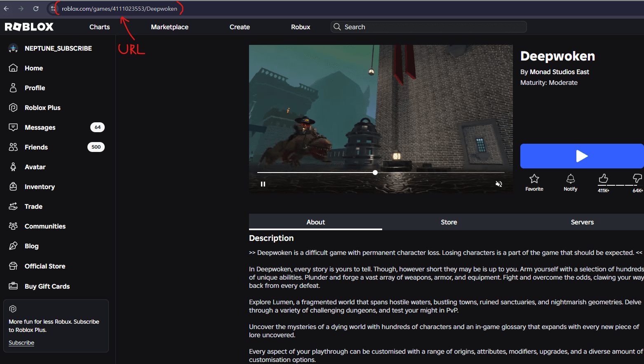Switch to the Servers tab
Image resolution: width=644 pixels, height=364 pixels.
[x=582, y=222]
